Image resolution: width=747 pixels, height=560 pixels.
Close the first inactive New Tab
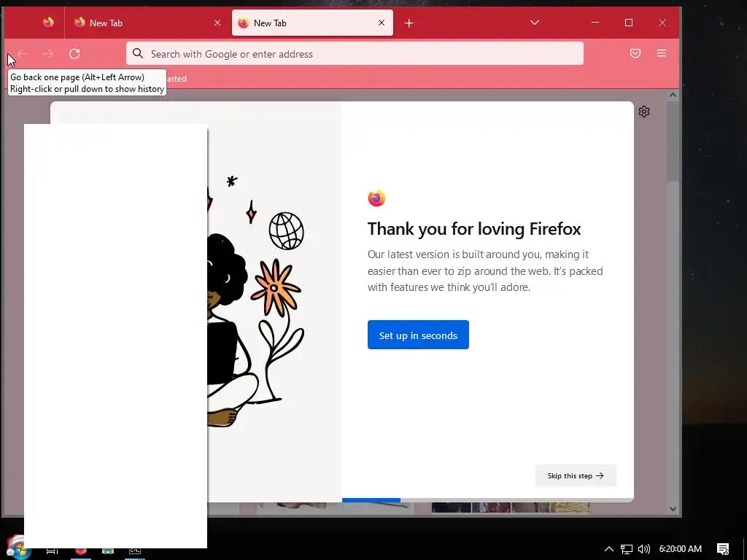(217, 23)
